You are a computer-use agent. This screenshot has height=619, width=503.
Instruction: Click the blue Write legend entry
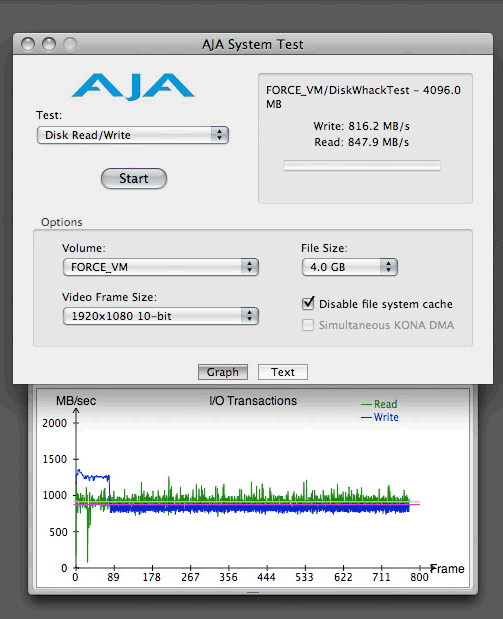point(379,417)
